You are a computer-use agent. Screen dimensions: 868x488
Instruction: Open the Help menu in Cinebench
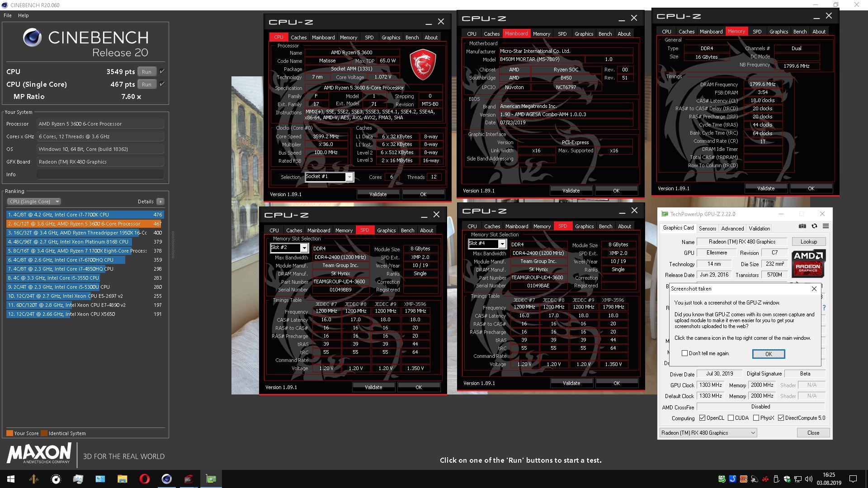click(x=23, y=15)
